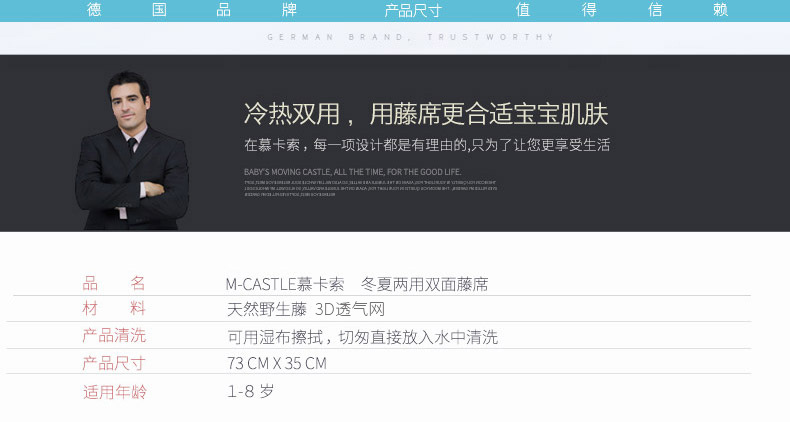Viewport: 790px width, 422px height.
Task: Click the 材料 row label
Action: coord(114,309)
